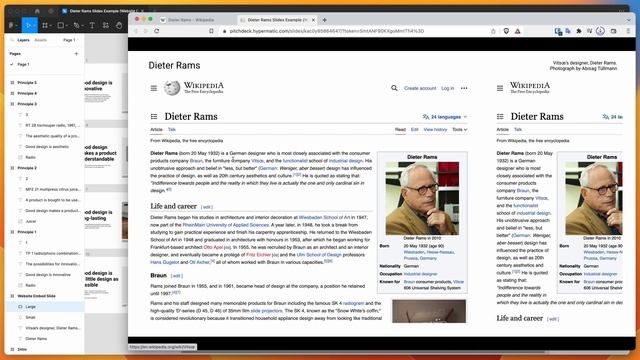Open the 24 languages dropdown
The image size is (640, 360).
(444, 117)
